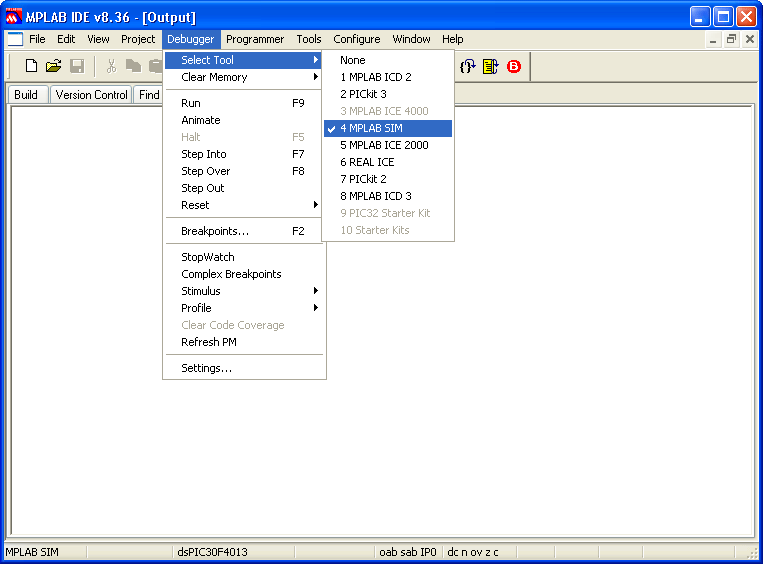The image size is (763, 564).
Task: Open the Project menu
Action: (138, 39)
